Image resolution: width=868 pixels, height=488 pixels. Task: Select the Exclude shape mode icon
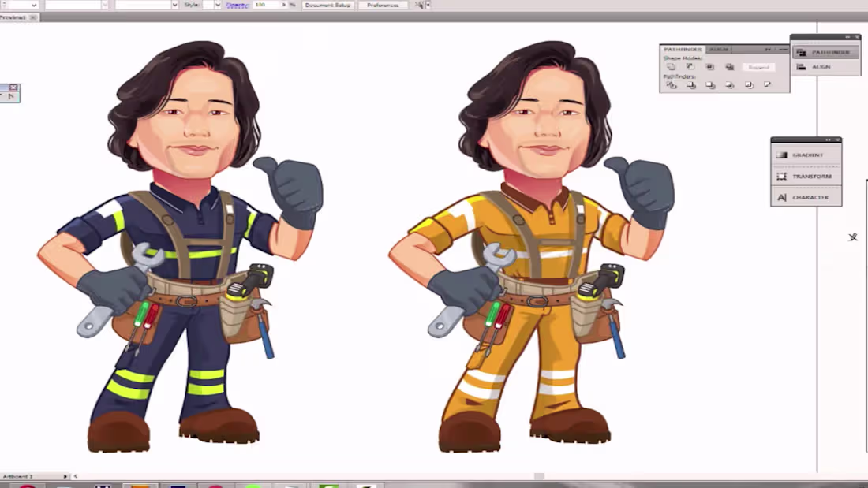(x=729, y=67)
